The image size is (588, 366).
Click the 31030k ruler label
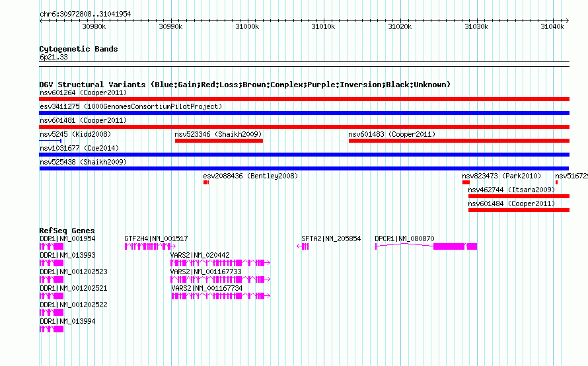tap(476, 26)
